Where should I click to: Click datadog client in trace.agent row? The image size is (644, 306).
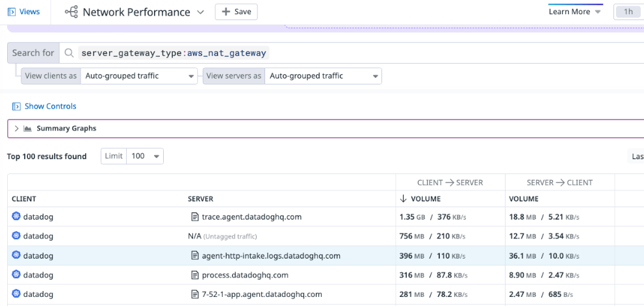(x=38, y=217)
